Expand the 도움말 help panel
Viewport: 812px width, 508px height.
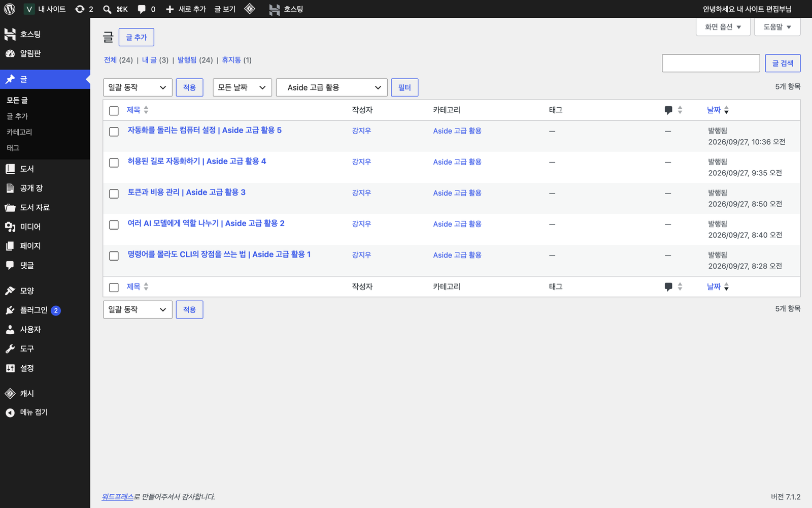coord(777,27)
